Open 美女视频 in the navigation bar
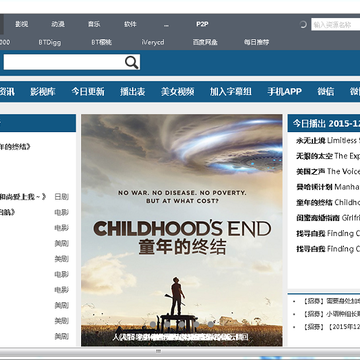Viewport: 360px width, 360px height. [178, 92]
